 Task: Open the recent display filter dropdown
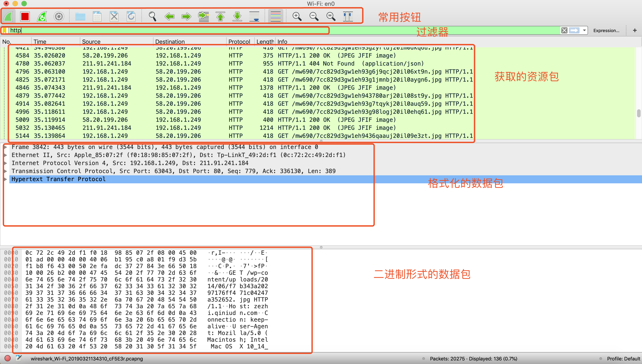coord(584,31)
